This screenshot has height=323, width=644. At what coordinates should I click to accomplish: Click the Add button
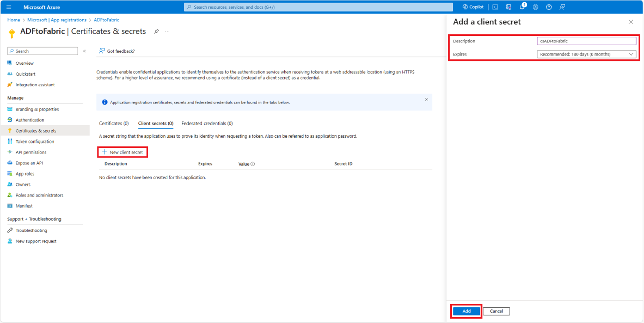(466, 311)
